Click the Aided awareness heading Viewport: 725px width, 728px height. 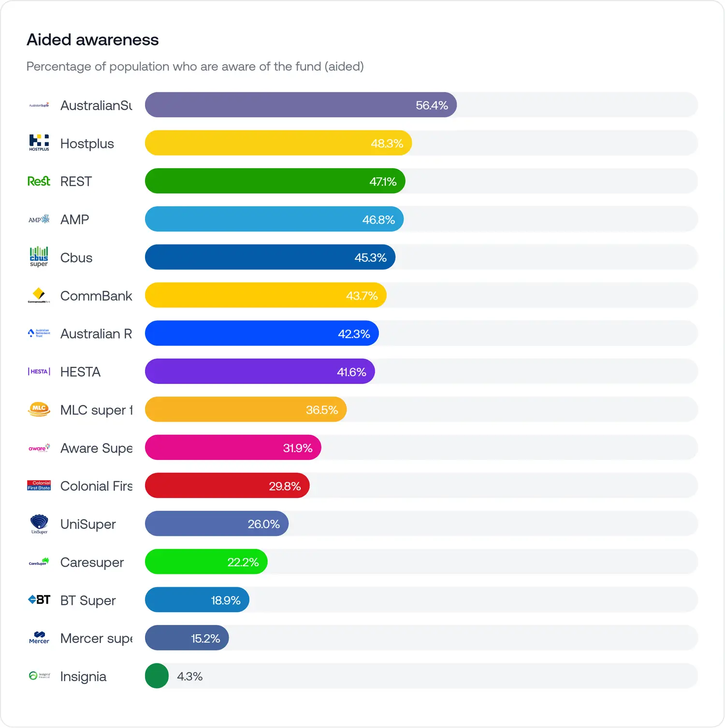point(93,40)
